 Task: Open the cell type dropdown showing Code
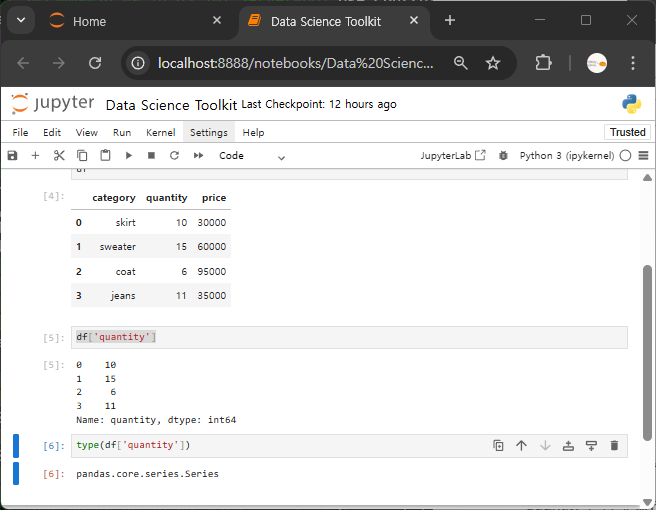tap(252, 156)
